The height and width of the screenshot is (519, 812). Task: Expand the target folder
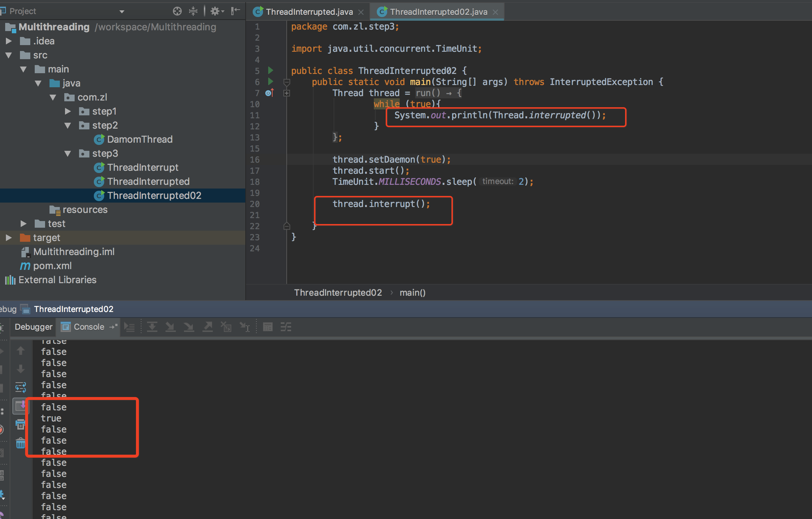coord(8,238)
